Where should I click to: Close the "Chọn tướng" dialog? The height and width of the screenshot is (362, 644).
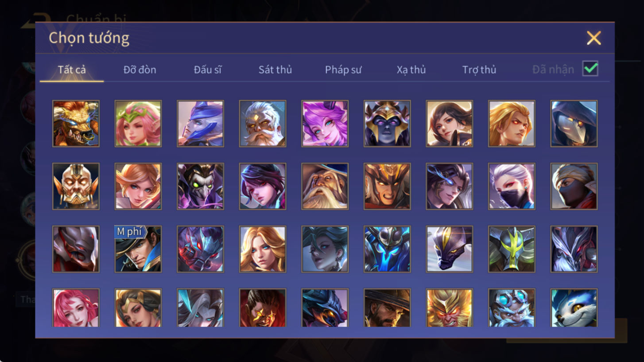point(594,38)
